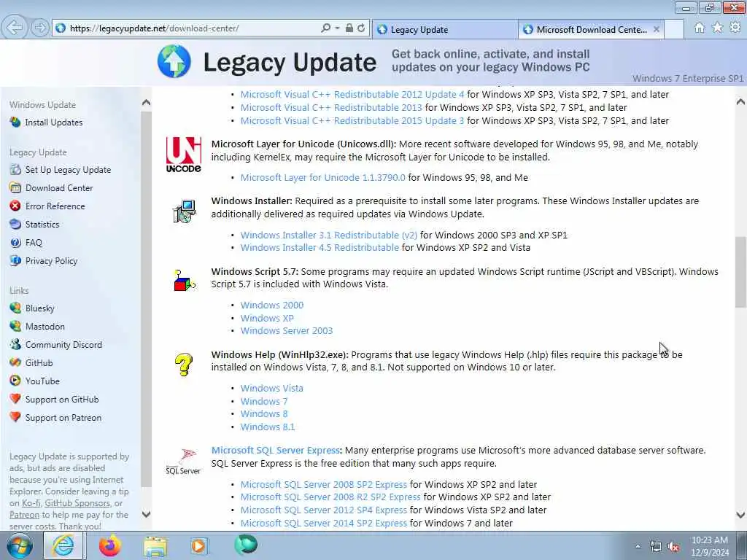The height and width of the screenshot is (560, 747).
Task: Click the Bluesky sidebar icon
Action: tap(15, 308)
